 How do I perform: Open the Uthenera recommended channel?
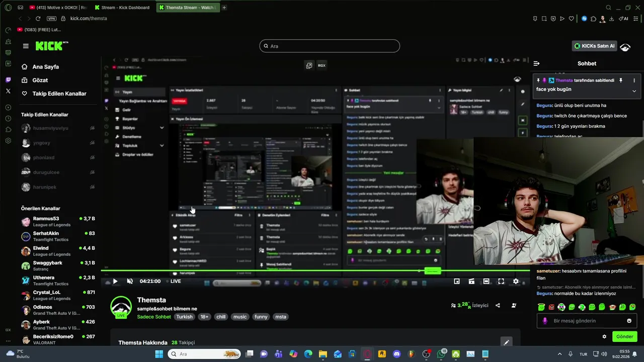pos(58,281)
